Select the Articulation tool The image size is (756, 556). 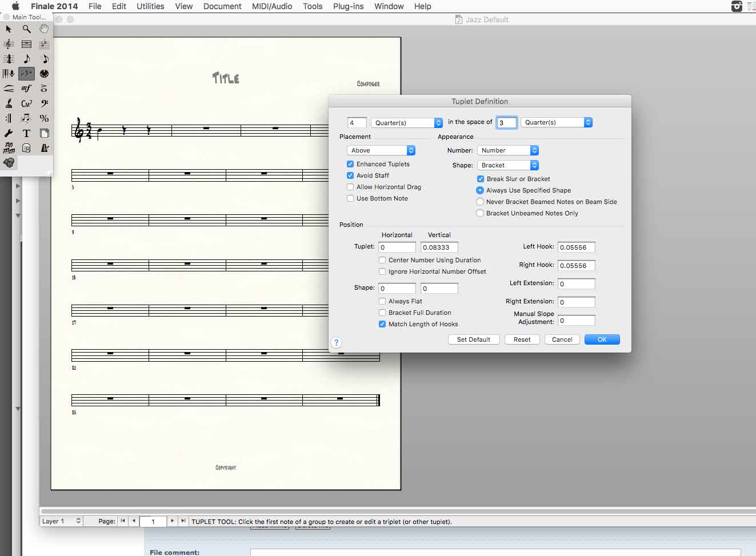[44, 89]
